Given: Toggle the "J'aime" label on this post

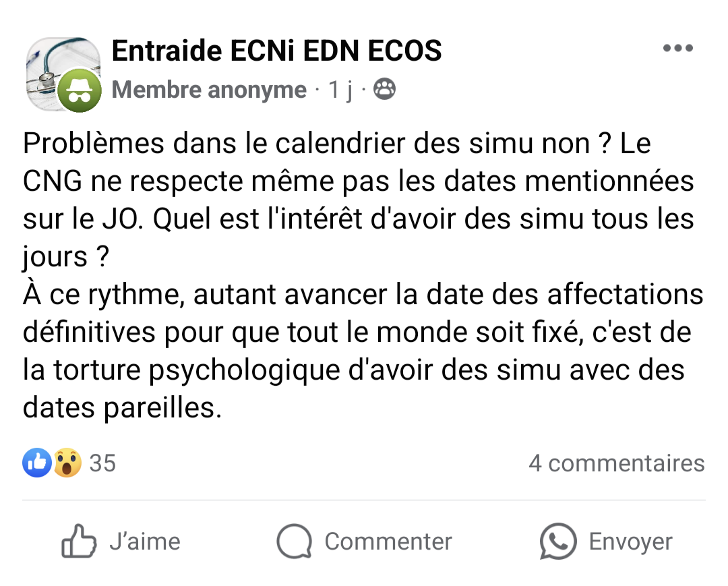Looking at the screenshot, I should click(x=145, y=541).
